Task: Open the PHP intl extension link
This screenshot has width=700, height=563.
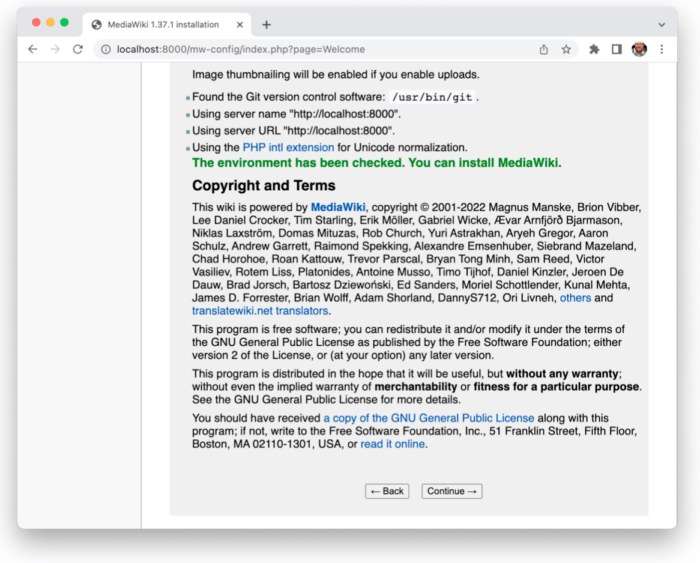Action: (x=288, y=147)
